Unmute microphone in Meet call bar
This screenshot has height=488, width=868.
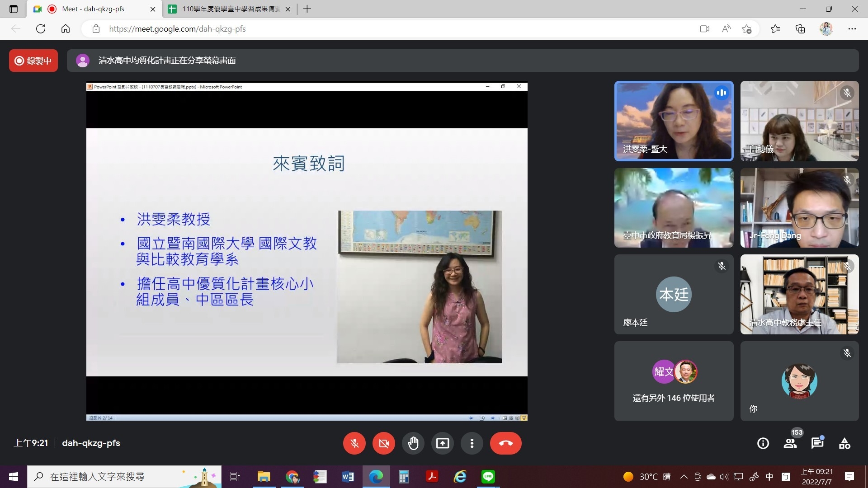[x=354, y=443]
